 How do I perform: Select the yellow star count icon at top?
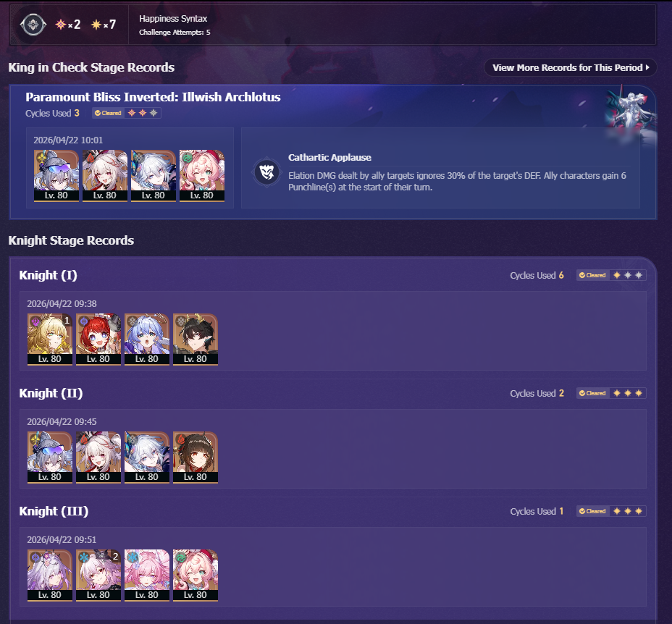[96, 25]
